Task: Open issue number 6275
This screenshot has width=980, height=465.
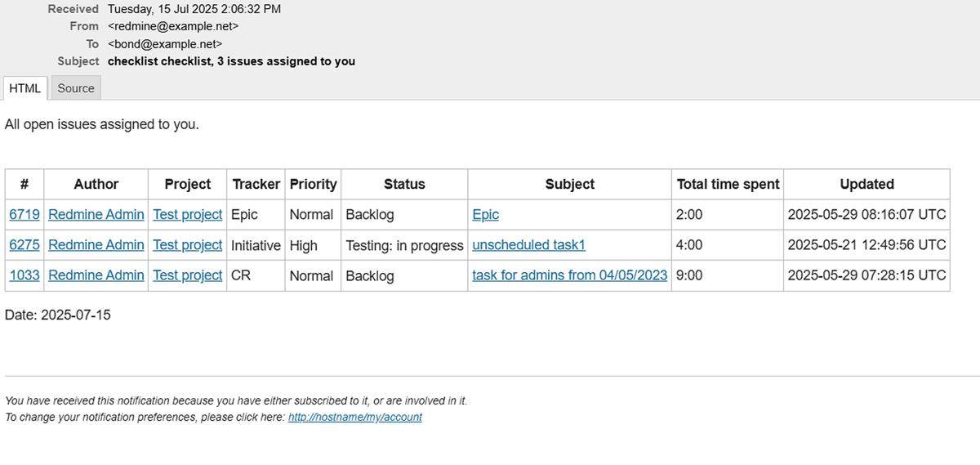Action: 24,244
